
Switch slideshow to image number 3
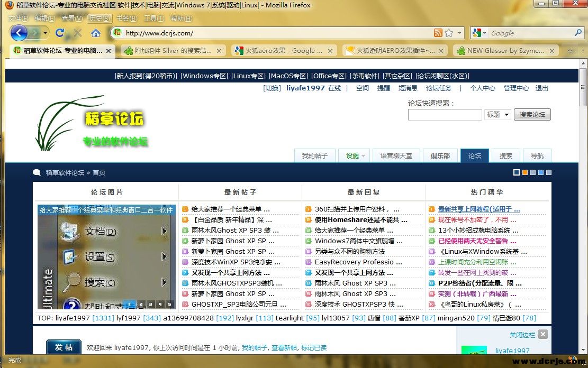[x=150, y=304]
